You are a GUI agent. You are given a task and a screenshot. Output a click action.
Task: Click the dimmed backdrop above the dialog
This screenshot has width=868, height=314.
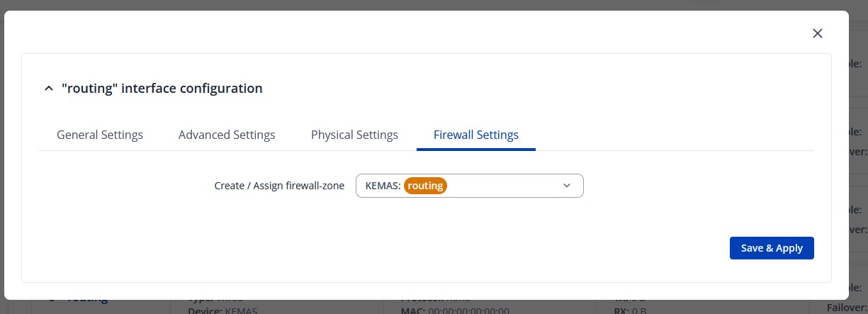point(425,5)
